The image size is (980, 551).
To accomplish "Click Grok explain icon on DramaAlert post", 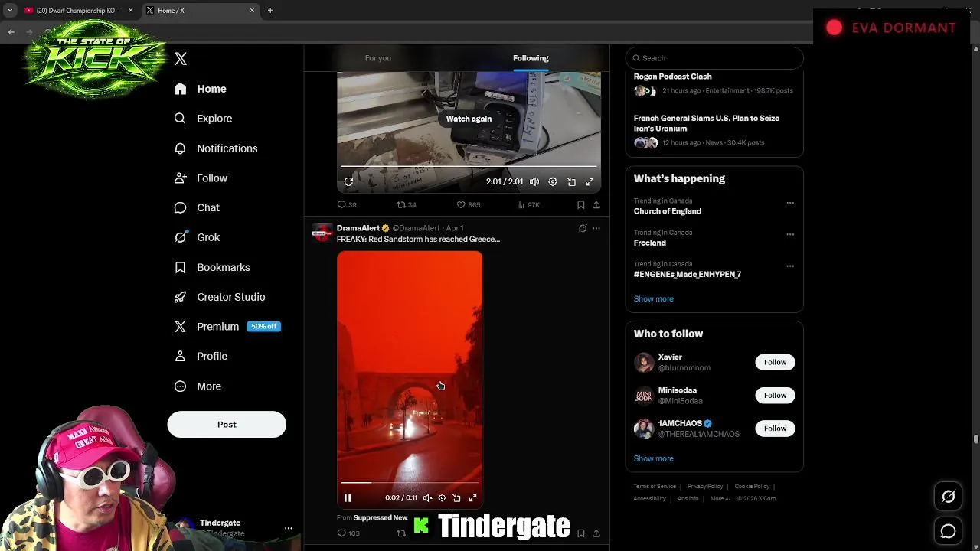I will click(583, 228).
